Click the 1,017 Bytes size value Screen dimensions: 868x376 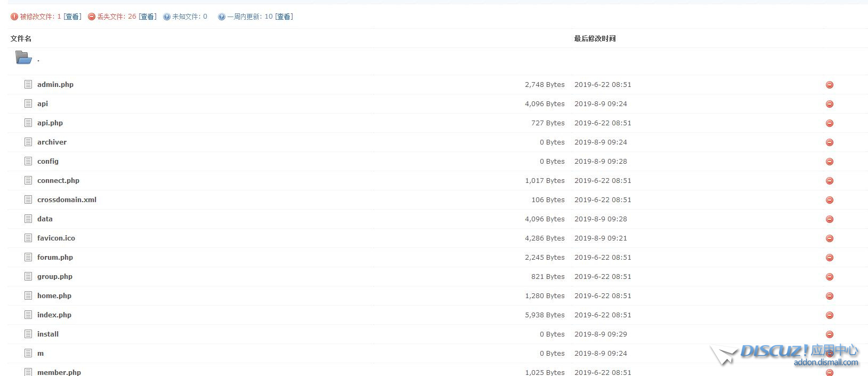[545, 180]
